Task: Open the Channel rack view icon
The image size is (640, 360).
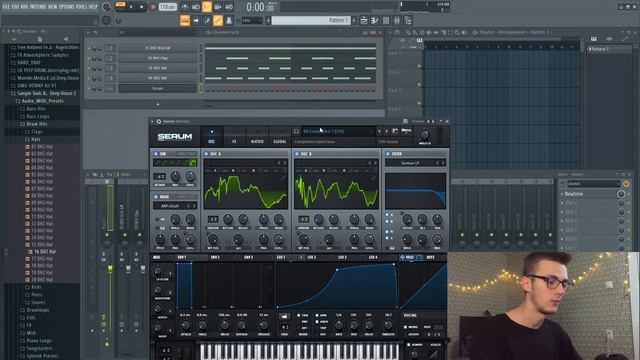Action: [x=386, y=20]
